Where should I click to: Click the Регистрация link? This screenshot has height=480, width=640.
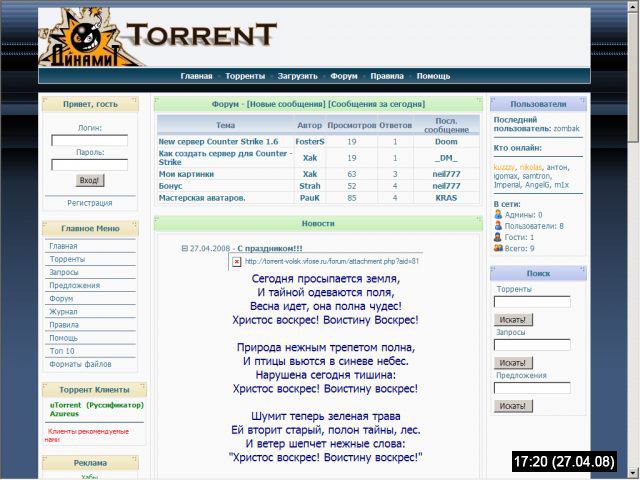[x=90, y=203]
